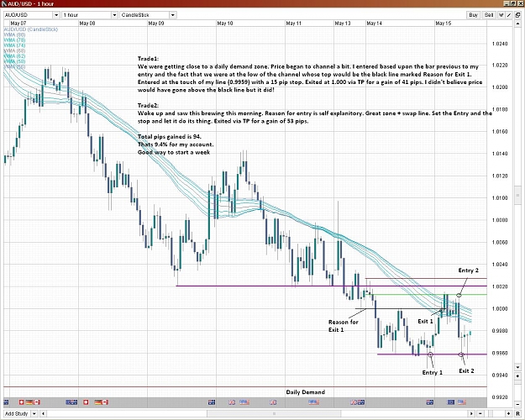Viewport: 525px width, 420px height.
Task: Click the price axis down arrow
Action: [517, 368]
